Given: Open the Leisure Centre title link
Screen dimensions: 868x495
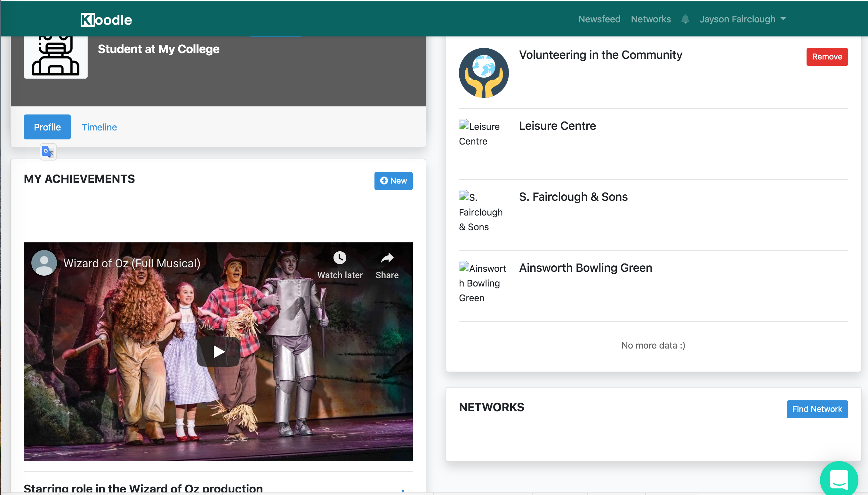Looking at the screenshot, I should [x=557, y=126].
